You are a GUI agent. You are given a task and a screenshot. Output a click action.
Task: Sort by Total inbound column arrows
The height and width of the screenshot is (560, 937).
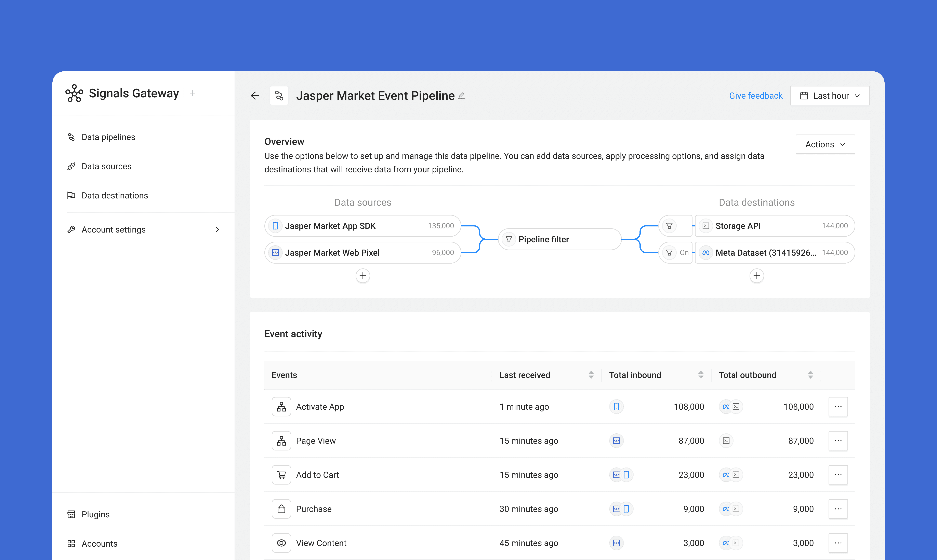click(x=701, y=375)
